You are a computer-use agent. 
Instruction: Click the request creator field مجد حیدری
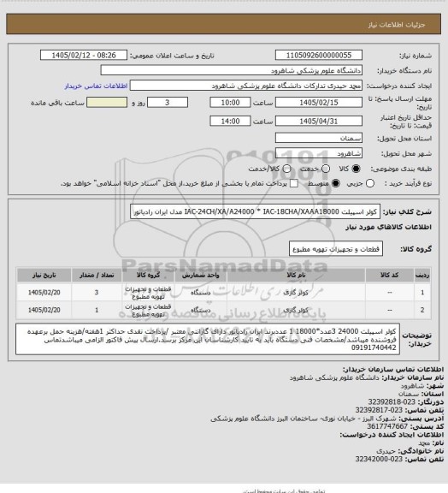(x=246, y=86)
